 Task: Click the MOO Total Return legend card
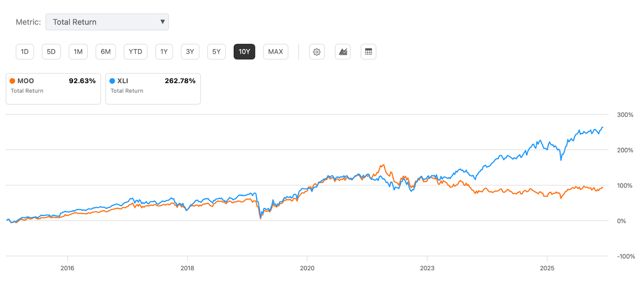coord(53,89)
